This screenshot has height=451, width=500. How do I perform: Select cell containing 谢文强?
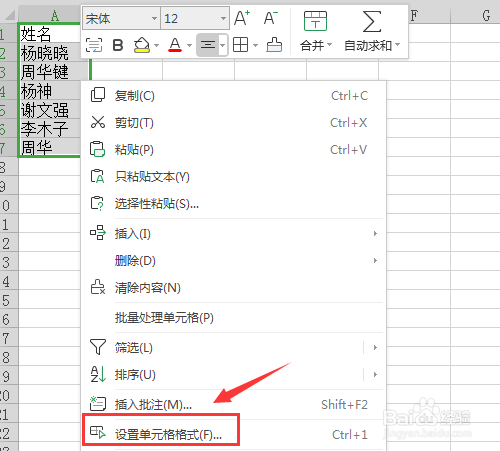(49, 110)
